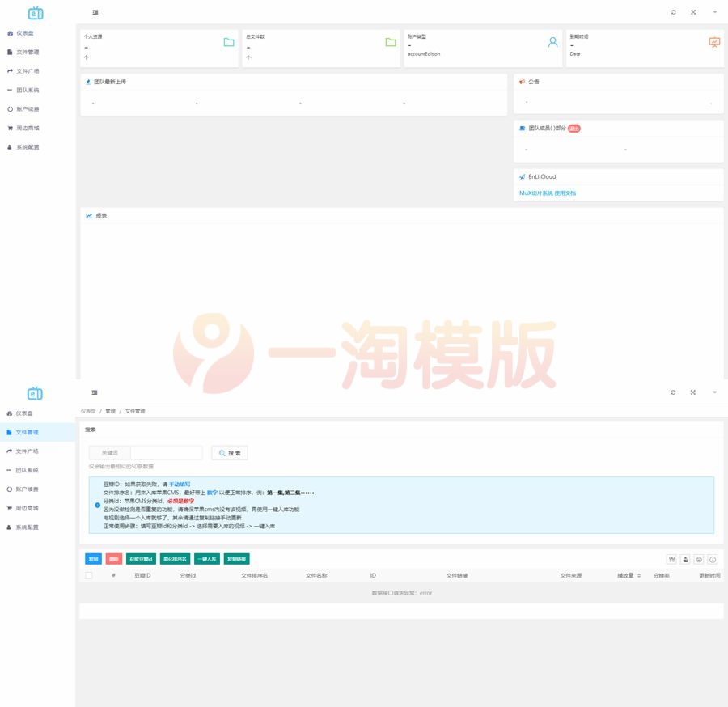Click the blue info icon in the notice box
Image resolution: width=728 pixels, height=707 pixels.
click(98, 506)
